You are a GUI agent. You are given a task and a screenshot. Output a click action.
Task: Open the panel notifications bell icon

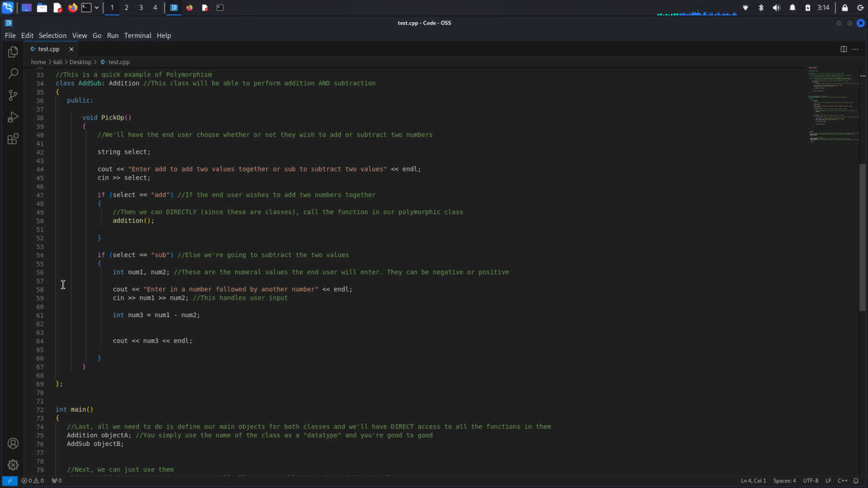click(x=792, y=8)
